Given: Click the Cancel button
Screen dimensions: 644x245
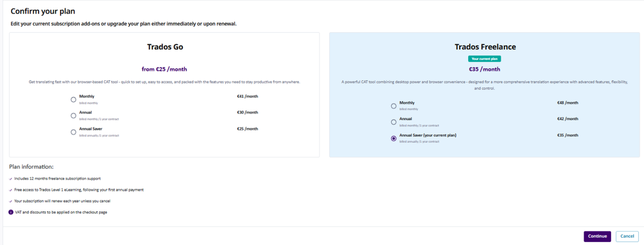Looking at the screenshot, I should [627, 236].
